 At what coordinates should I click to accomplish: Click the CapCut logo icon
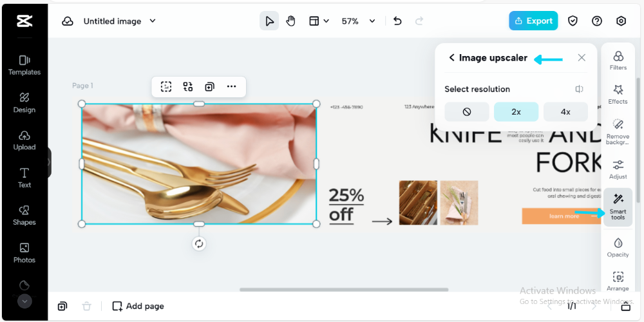(24, 21)
